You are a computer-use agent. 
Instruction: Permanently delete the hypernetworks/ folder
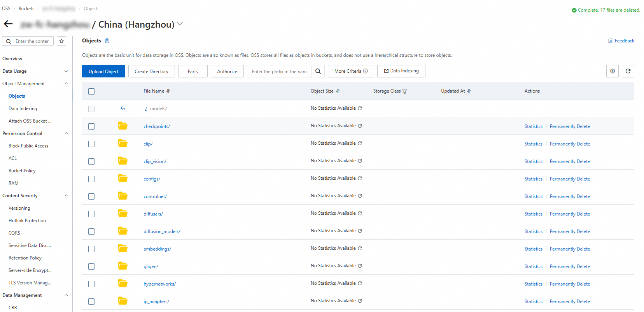point(570,284)
